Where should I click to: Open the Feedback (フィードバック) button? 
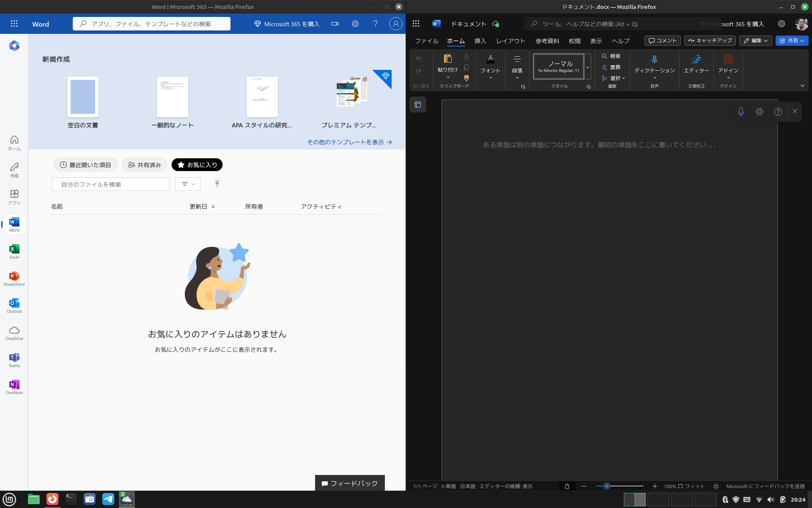pos(350,483)
